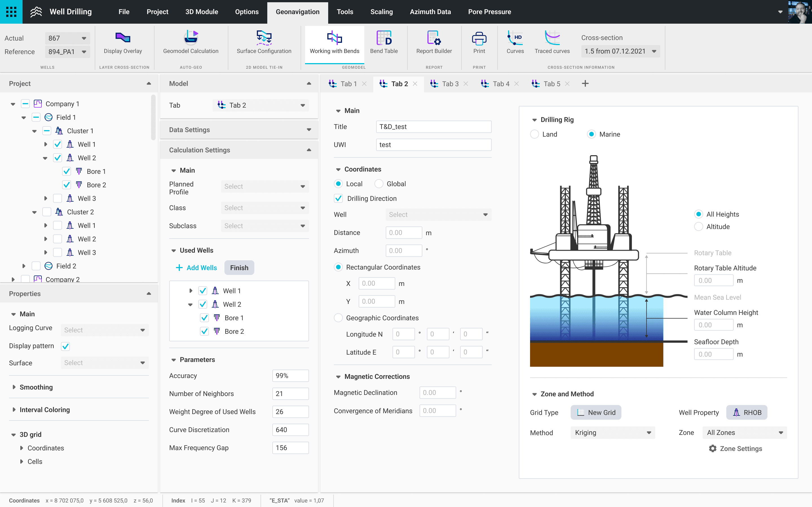Open the app launcher grid
Screen dimensions: 812x507
point(11,12)
